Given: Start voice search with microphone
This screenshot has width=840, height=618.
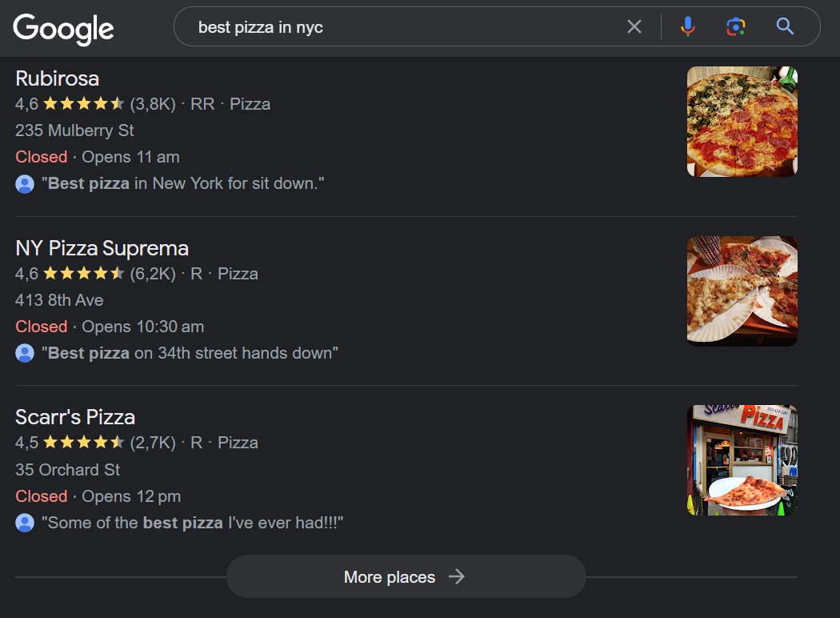Looking at the screenshot, I should [x=687, y=27].
